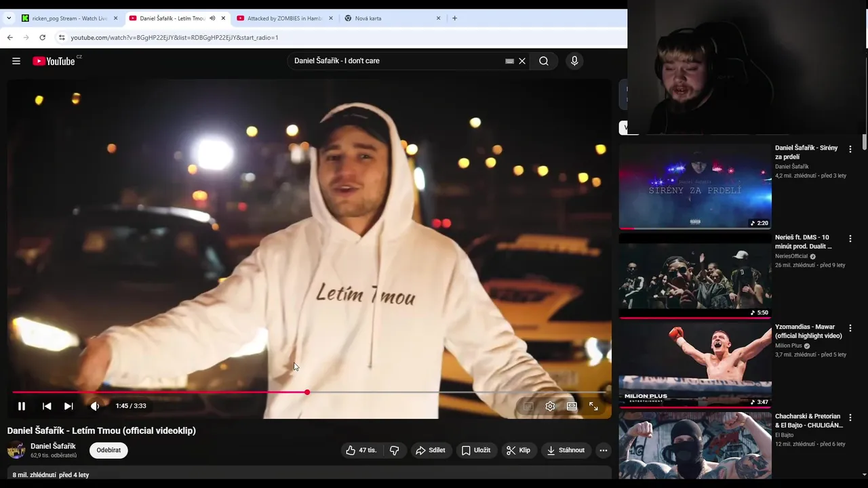Screen dimensions: 868x488
Task: Subscribe with the Odebírat button
Action: coord(108,450)
